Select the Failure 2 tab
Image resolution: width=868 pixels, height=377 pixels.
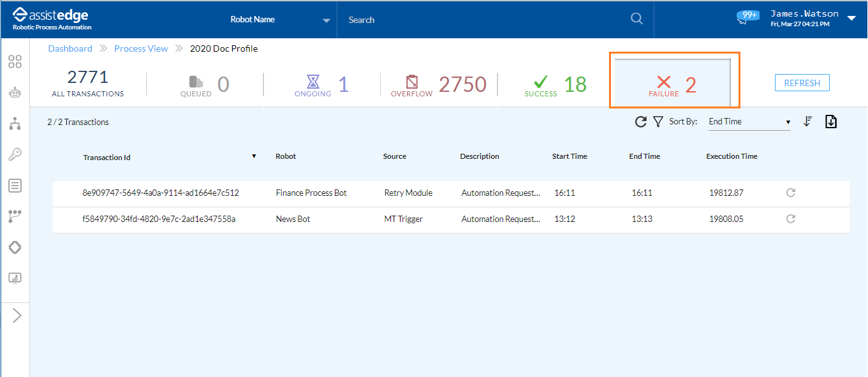673,82
